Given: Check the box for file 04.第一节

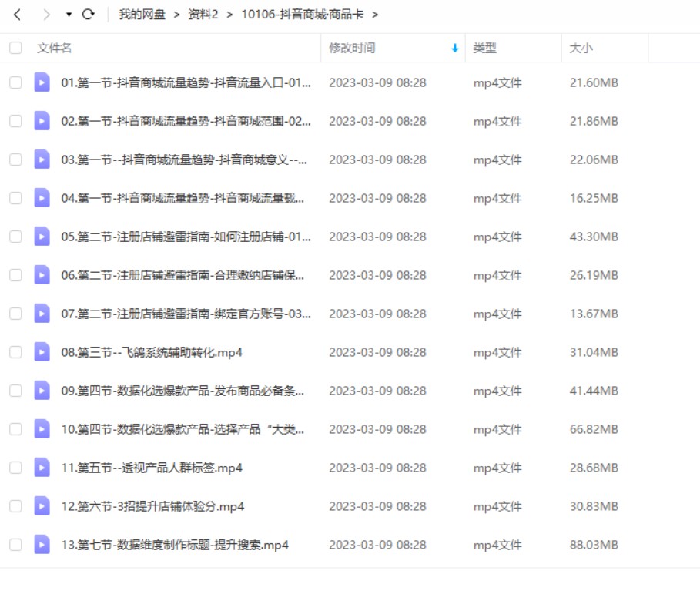Looking at the screenshot, I should pyautogui.click(x=15, y=198).
